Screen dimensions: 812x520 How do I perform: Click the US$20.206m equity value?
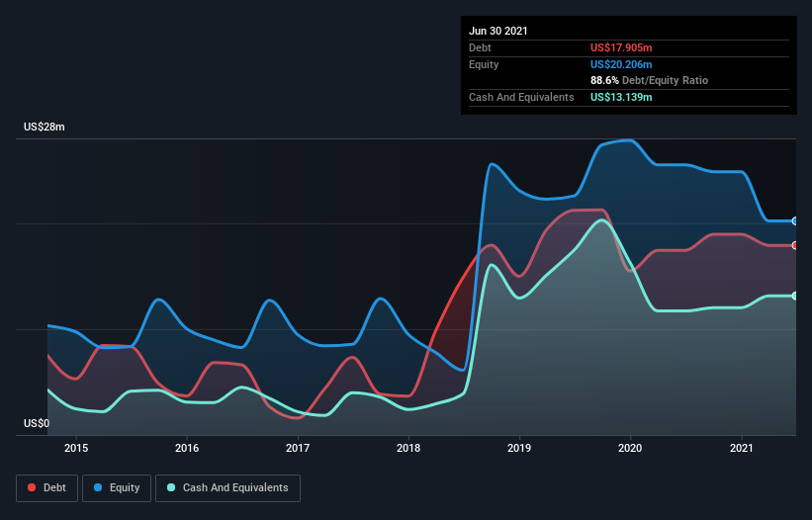(621, 64)
